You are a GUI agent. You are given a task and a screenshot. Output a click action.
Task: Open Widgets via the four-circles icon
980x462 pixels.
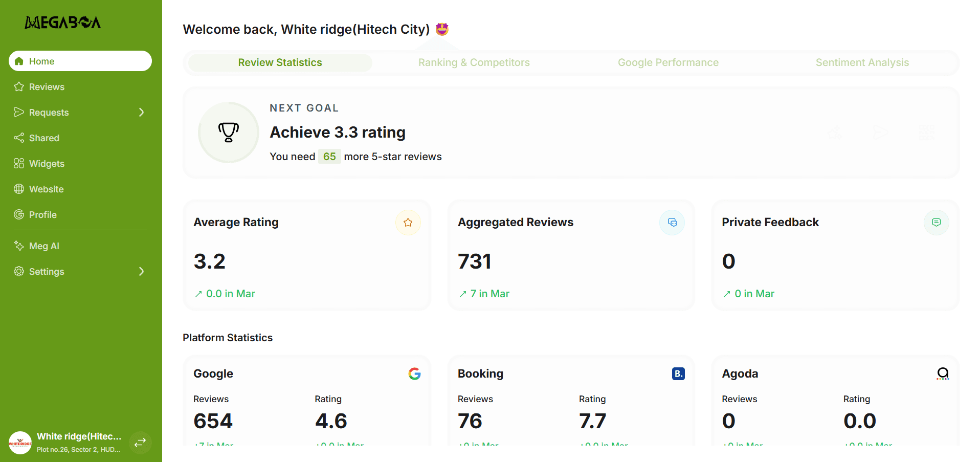(19, 163)
